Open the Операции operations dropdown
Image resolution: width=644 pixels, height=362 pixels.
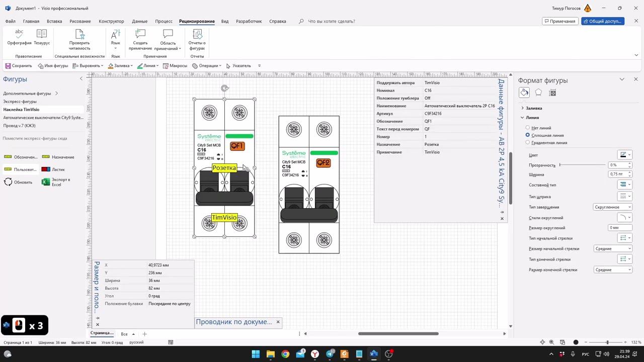click(x=207, y=66)
